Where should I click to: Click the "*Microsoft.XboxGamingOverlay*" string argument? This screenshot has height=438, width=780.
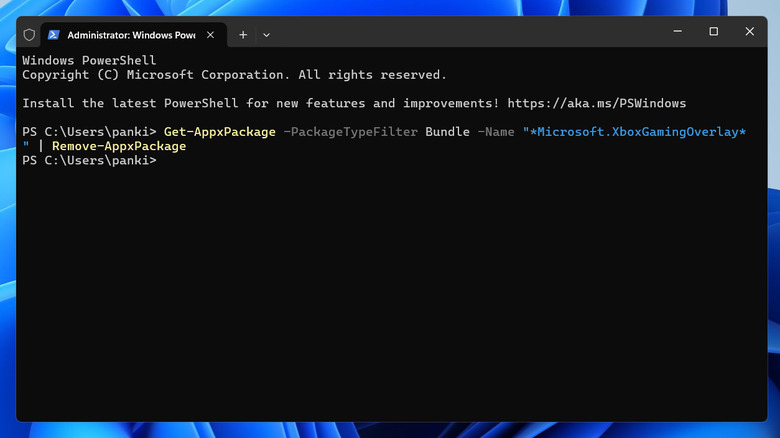[x=634, y=132]
